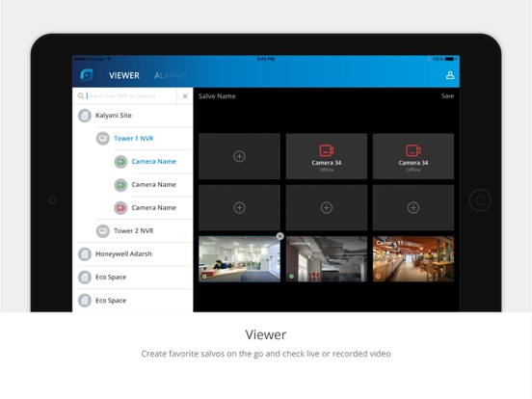Switch to the ALARMS tab

click(x=171, y=75)
